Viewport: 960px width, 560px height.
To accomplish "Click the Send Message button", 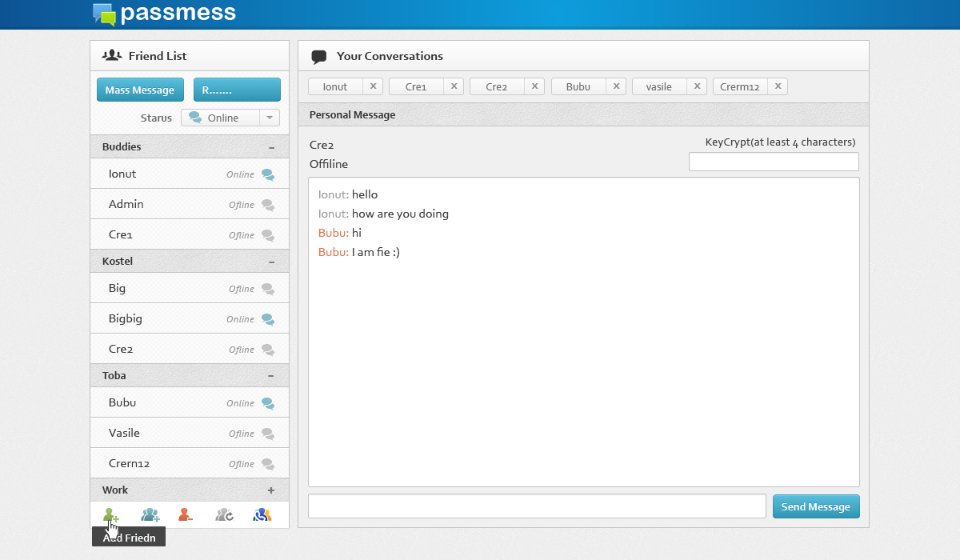I will click(x=816, y=506).
